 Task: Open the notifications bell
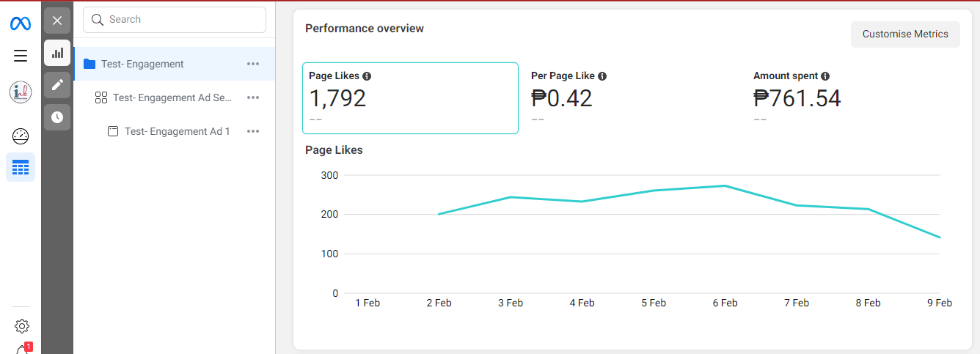point(22,350)
